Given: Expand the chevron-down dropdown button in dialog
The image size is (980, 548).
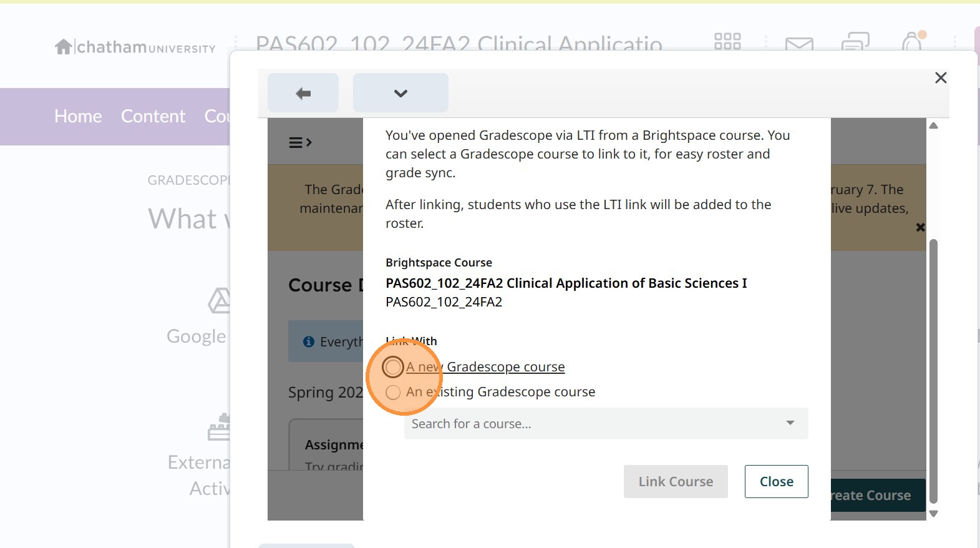Looking at the screenshot, I should [x=400, y=93].
